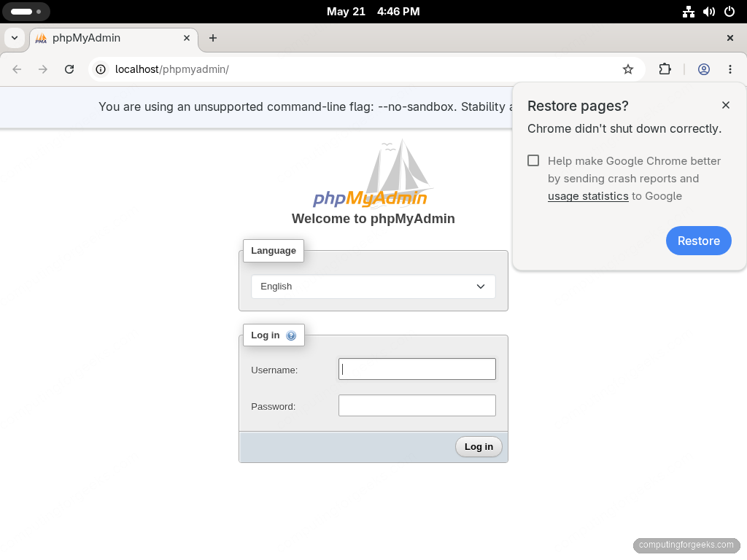Image resolution: width=747 pixels, height=560 pixels.
Task: Open the Activities pill in top bar
Action: (26, 12)
